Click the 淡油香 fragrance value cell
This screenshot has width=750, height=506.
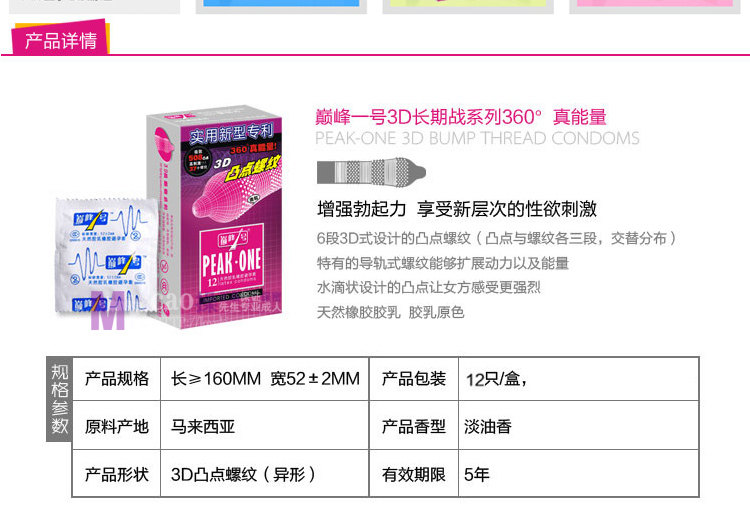click(x=579, y=426)
